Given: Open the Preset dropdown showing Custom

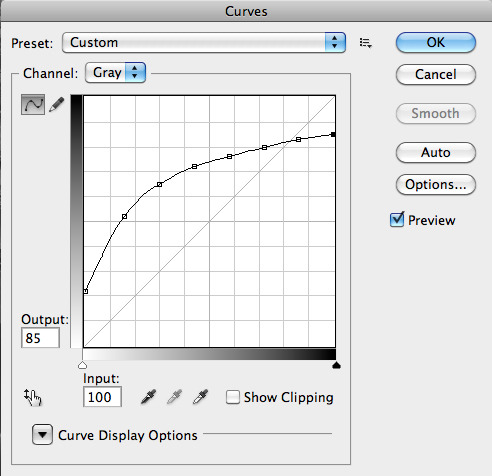Looking at the screenshot, I should click(204, 43).
